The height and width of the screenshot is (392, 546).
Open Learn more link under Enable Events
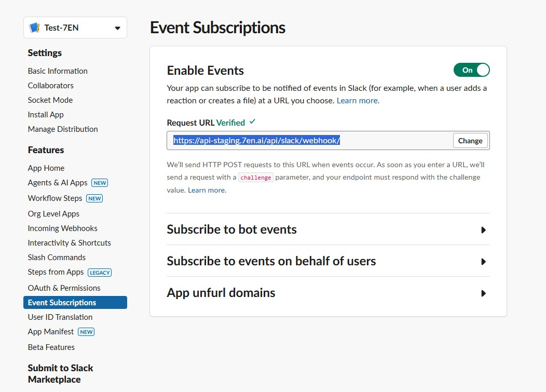(x=358, y=101)
